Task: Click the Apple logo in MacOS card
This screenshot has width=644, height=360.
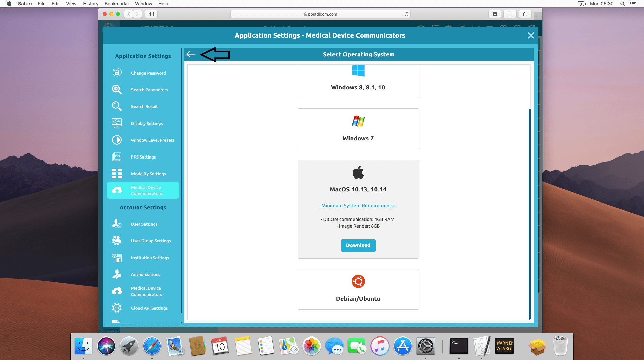Action: click(358, 172)
